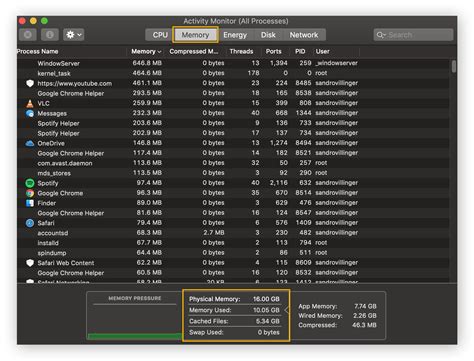This screenshot has width=474, height=361.
Task: Click the Safari compass icon
Action: coord(30,223)
